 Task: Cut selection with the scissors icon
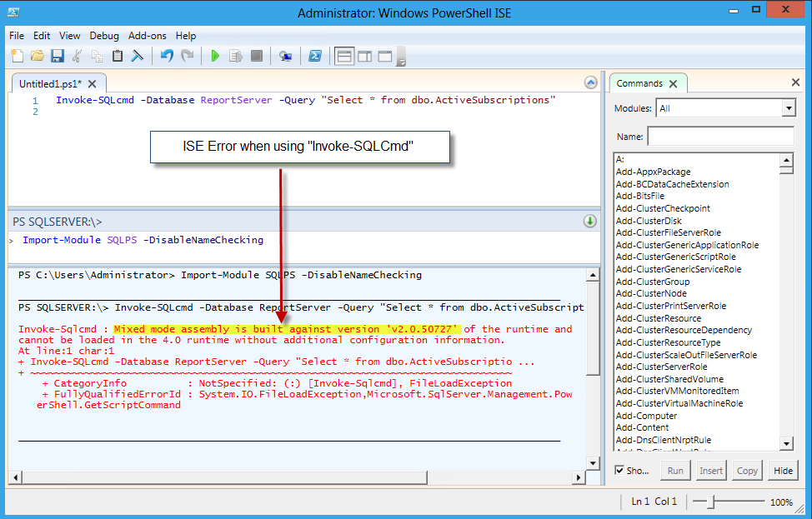point(78,56)
